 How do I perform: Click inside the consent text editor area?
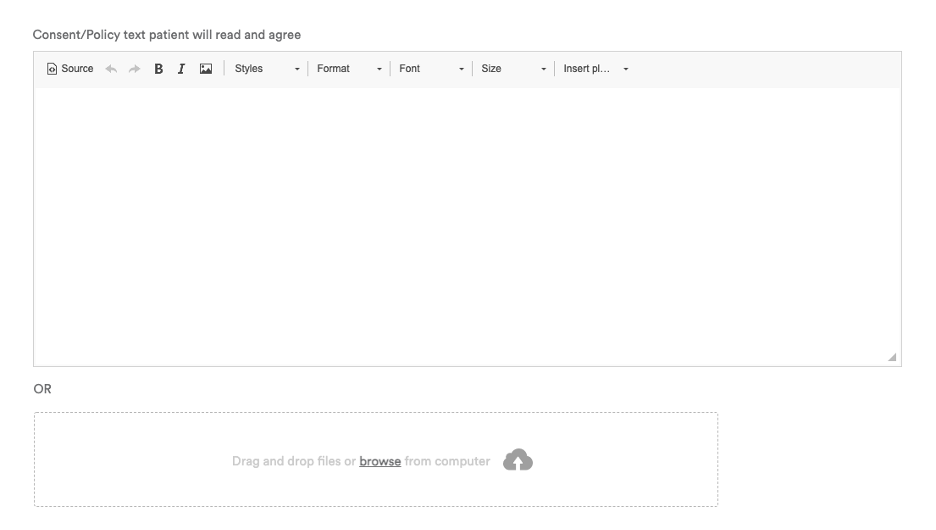point(467,225)
